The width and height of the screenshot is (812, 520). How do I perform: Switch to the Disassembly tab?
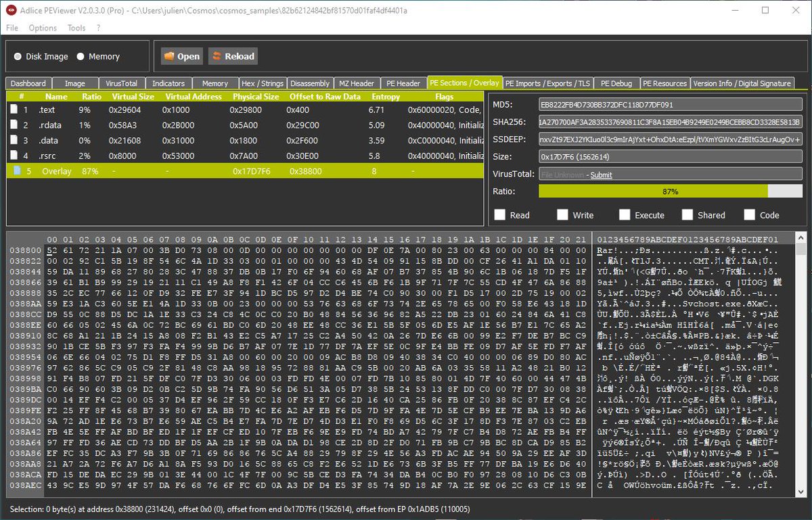click(309, 83)
